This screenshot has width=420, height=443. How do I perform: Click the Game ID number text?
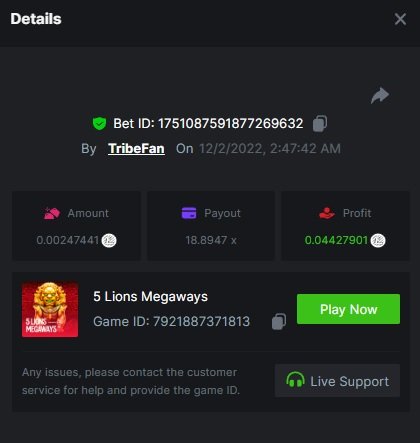[x=201, y=322]
